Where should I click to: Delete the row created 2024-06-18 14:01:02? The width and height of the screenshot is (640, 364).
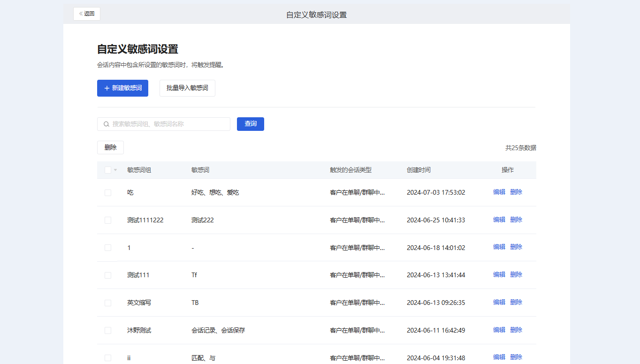516,247
